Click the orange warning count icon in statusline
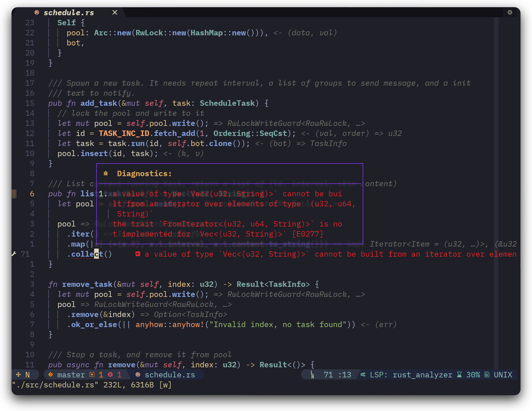The image size is (532, 411). point(92,375)
